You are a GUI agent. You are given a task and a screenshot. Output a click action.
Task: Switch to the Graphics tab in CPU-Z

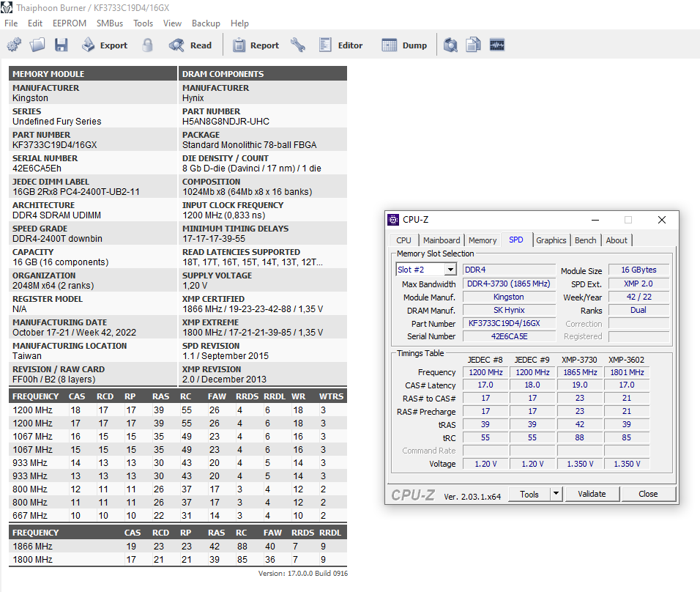551,240
